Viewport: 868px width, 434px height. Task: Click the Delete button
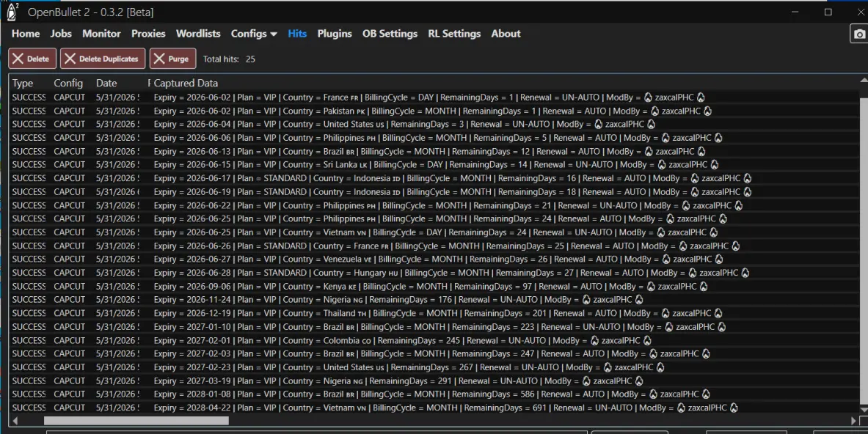tap(32, 59)
